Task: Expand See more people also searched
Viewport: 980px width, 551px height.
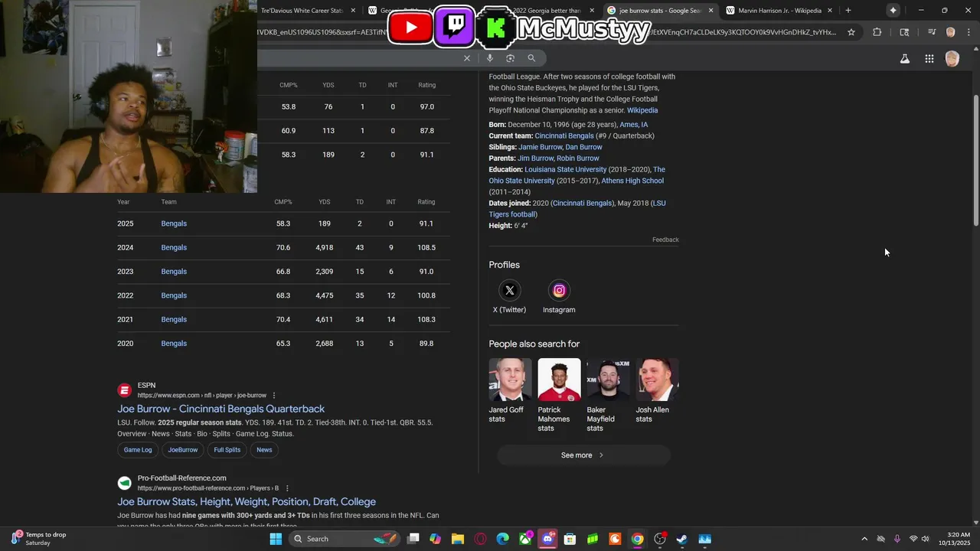Action: pyautogui.click(x=583, y=455)
